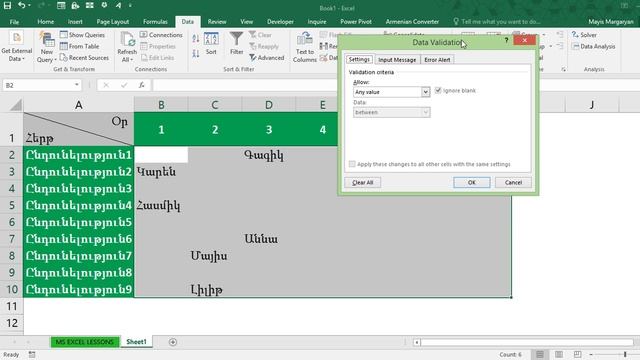Select the Settings tab in Data Validation
Viewport: 640px width, 360px height.
(359, 59)
